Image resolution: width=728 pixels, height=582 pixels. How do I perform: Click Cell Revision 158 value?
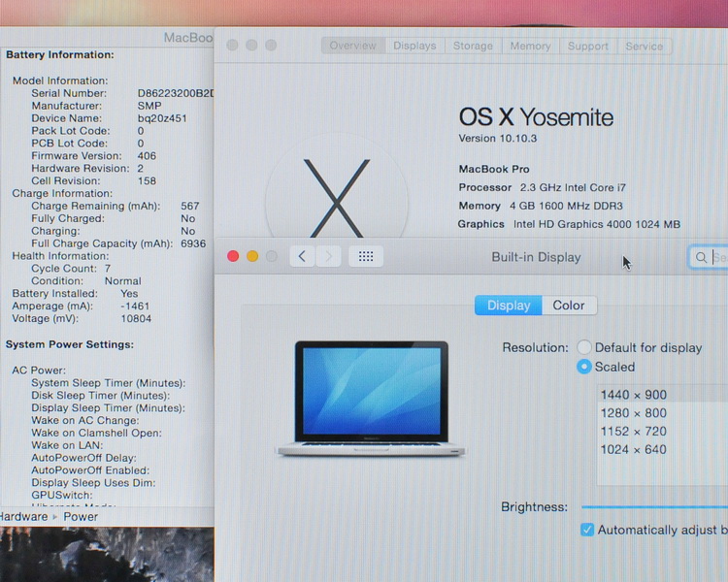pyautogui.click(x=147, y=181)
